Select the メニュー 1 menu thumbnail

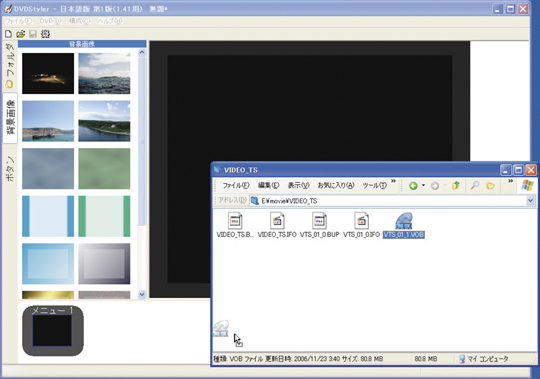click(x=53, y=330)
